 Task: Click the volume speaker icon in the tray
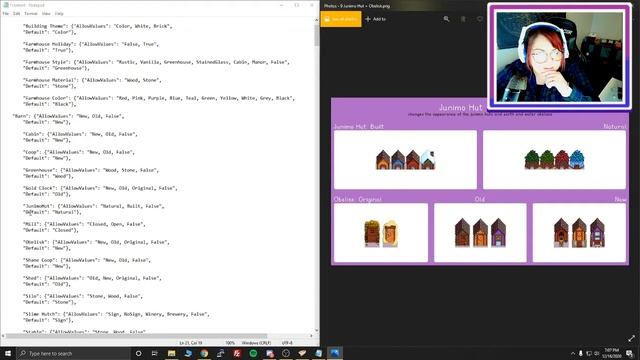tap(596, 353)
